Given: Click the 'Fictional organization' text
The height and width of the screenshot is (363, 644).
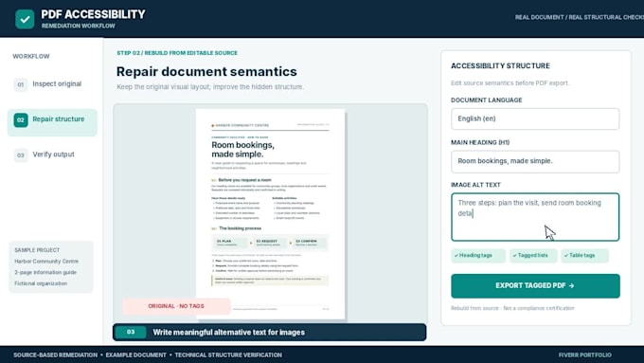Looking at the screenshot, I should pos(41,283).
